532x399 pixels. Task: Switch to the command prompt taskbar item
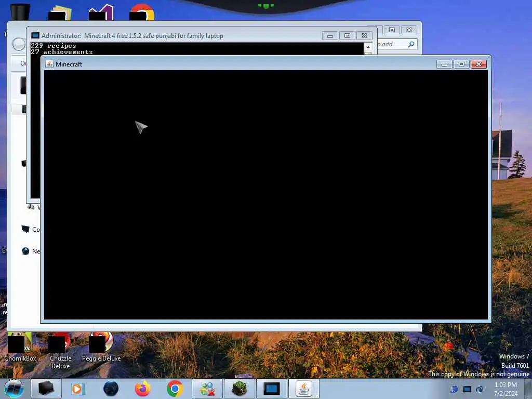click(x=271, y=389)
